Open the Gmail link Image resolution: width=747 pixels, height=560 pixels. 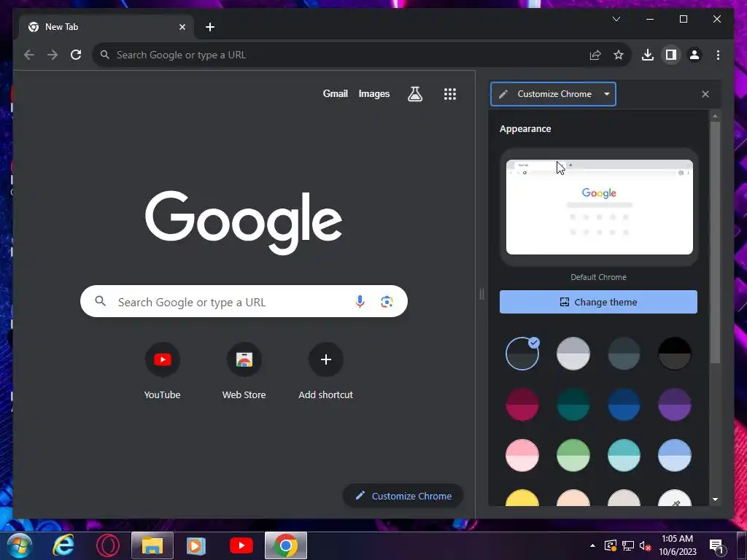point(336,94)
